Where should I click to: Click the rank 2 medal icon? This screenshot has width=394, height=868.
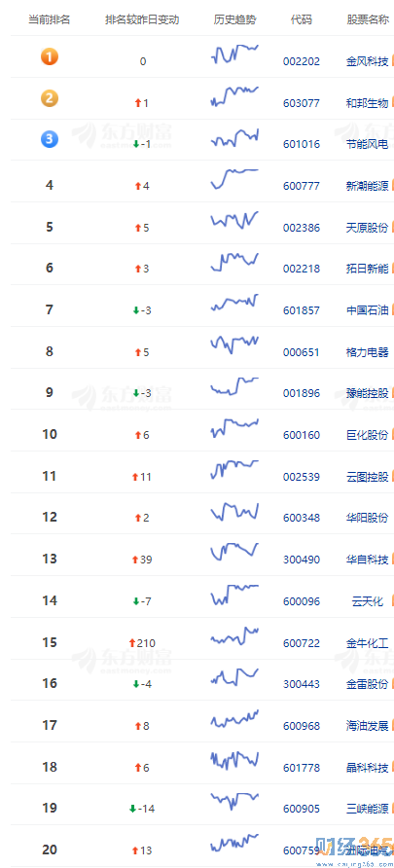click(50, 98)
